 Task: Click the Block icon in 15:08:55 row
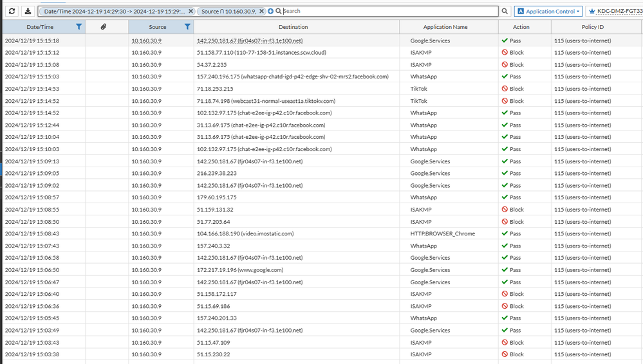505,210
